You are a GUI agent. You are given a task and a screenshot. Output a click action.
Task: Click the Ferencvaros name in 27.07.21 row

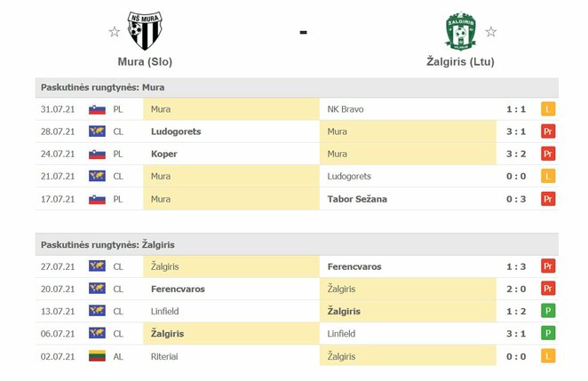[x=355, y=266]
